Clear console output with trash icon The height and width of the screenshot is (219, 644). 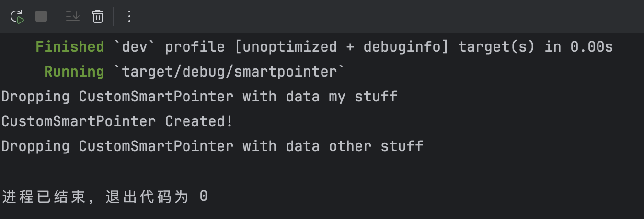98,17
